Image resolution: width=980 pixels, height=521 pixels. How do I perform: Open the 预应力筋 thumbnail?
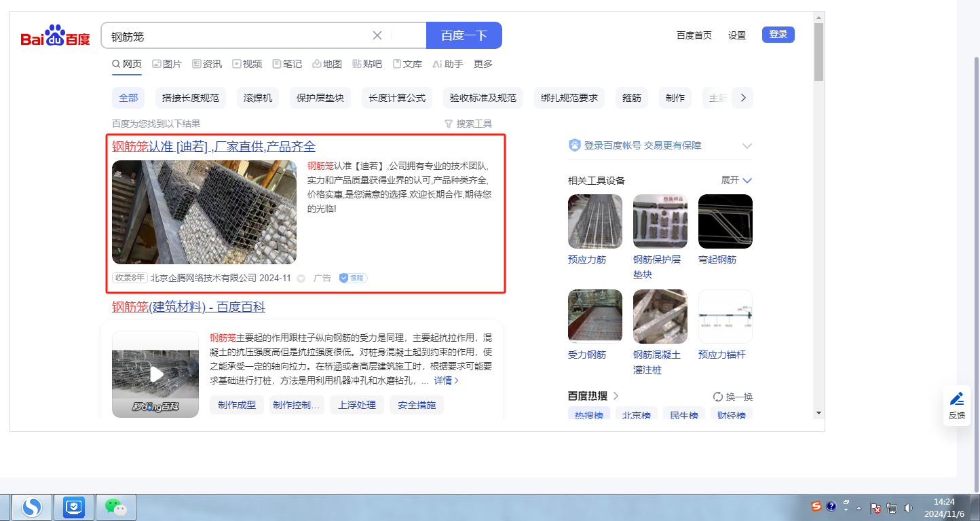tap(595, 221)
